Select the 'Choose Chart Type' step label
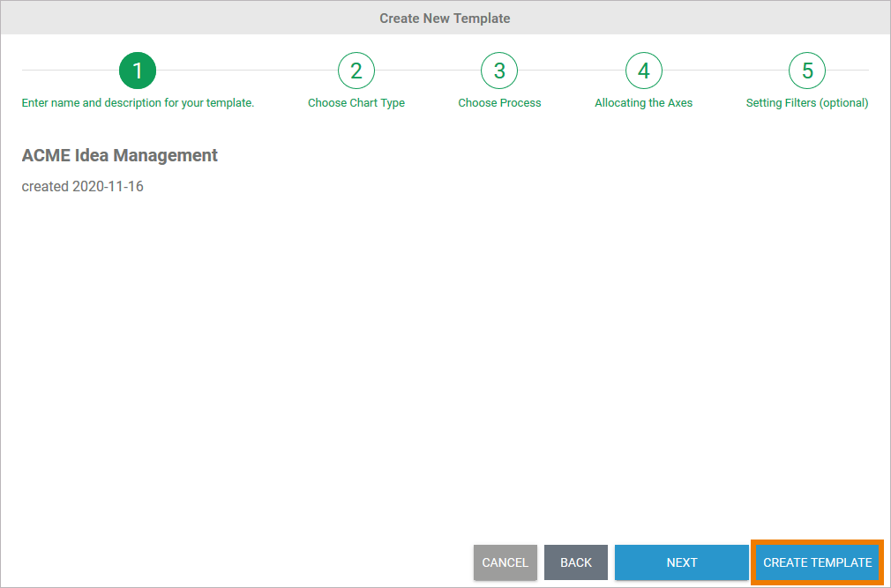Viewport: 891px width, 588px height. coord(356,103)
